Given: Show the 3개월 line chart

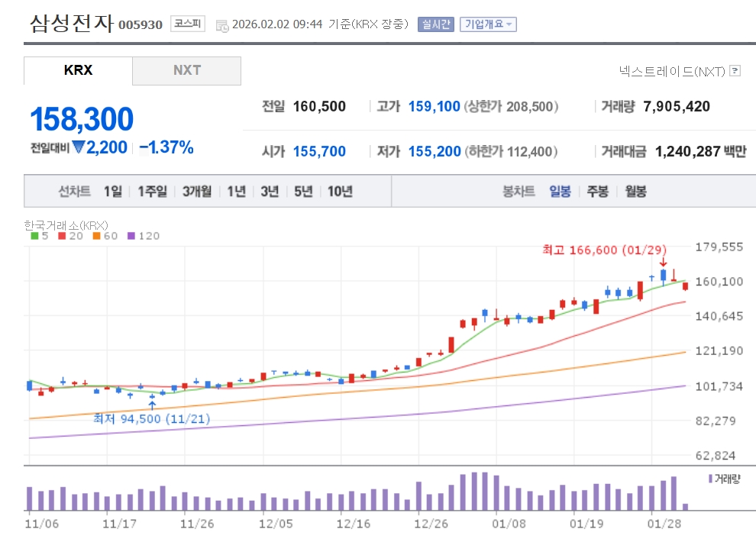Looking at the screenshot, I should click(197, 192).
